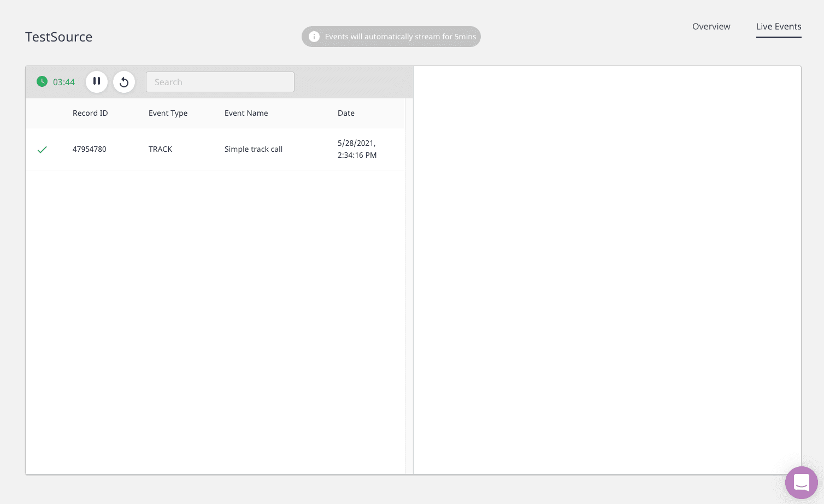Open the chat support widget

pos(801,483)
